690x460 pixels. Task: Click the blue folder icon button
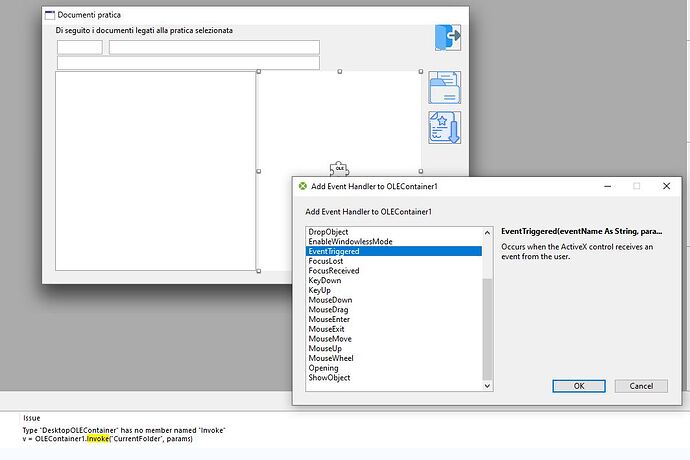[444, 89]
